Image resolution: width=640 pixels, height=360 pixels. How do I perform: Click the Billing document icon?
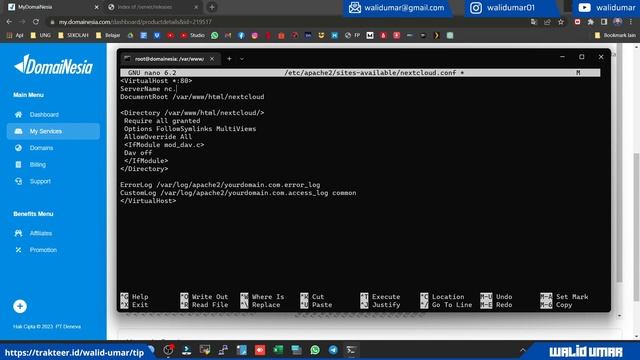(18, 165)
